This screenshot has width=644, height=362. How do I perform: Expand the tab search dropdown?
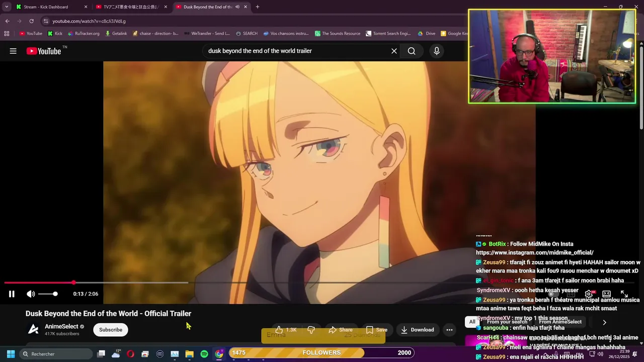tap(7, 7)
